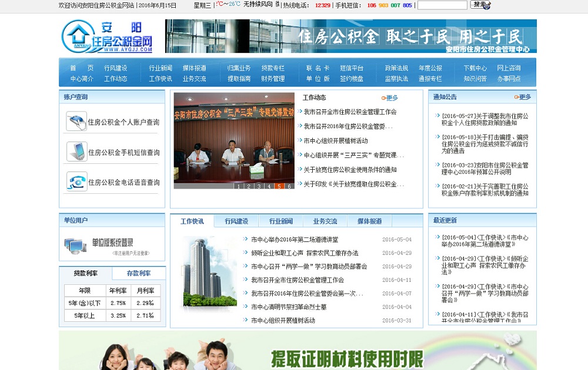
Task: Open 联名卡 navigation item
Action: click(x=318, y=68)
